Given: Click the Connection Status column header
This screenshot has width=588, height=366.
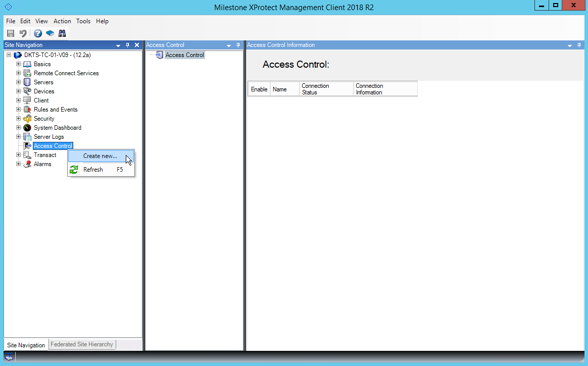Looking at the screenshot, I should tap(326, 89).
